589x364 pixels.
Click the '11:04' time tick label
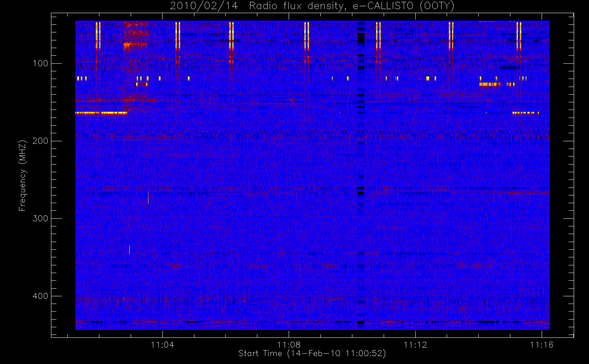162,345
